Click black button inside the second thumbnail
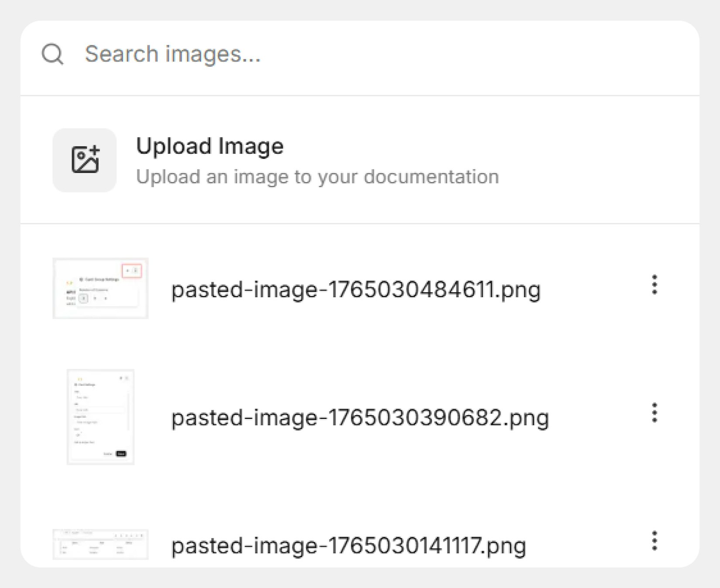 coord(121,454)
